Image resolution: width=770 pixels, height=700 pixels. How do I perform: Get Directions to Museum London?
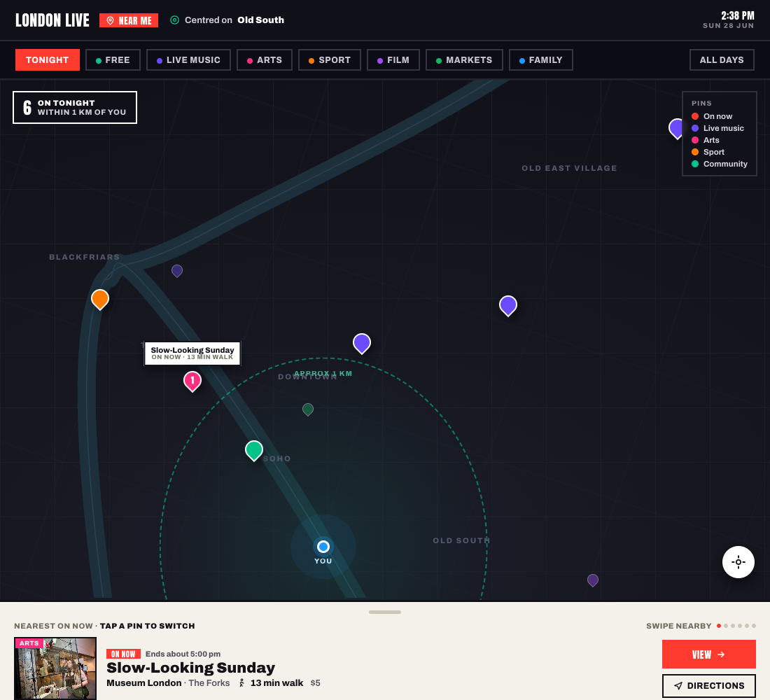708,686
